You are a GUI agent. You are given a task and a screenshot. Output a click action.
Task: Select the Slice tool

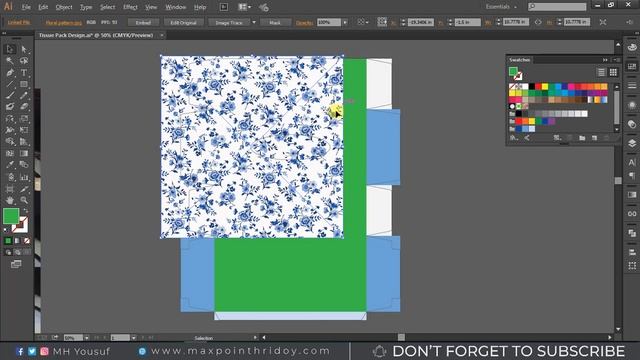[24, 189]
